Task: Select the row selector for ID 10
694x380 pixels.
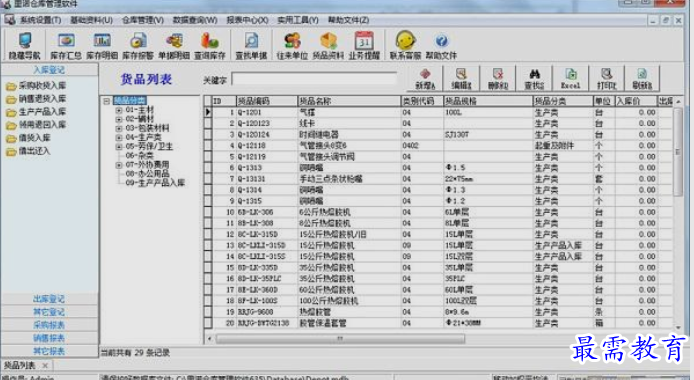Action: (208, 212)
